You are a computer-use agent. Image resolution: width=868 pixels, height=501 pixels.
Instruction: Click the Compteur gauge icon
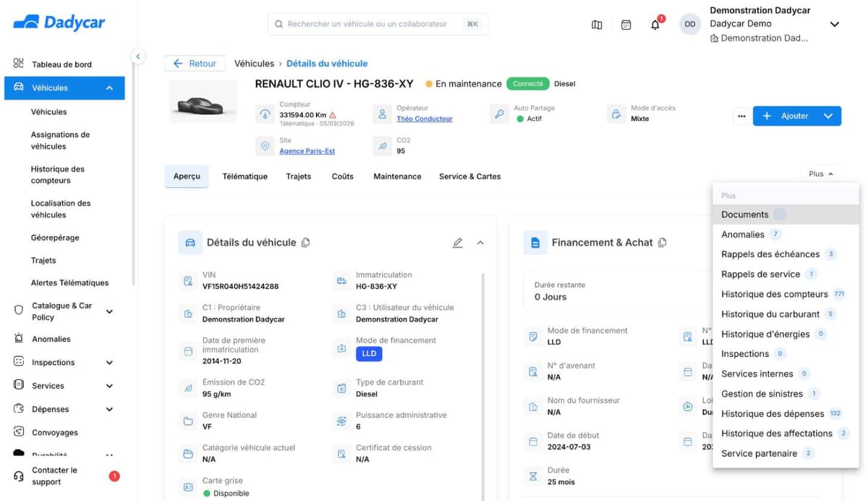(265, 114)
